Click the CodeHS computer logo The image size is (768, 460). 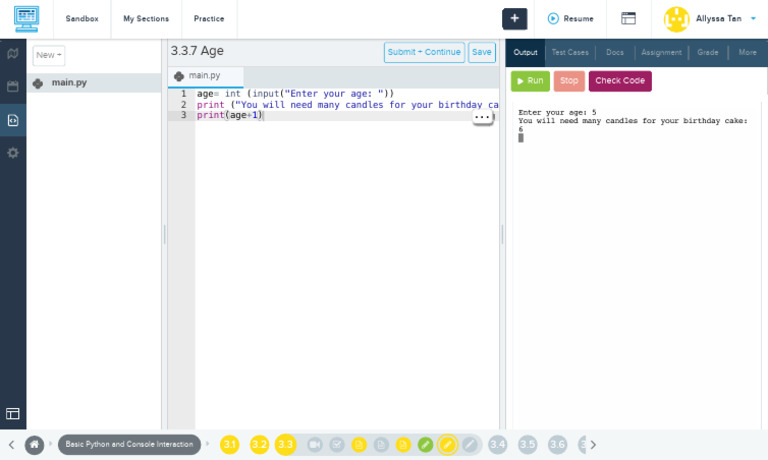click(26, 18)
